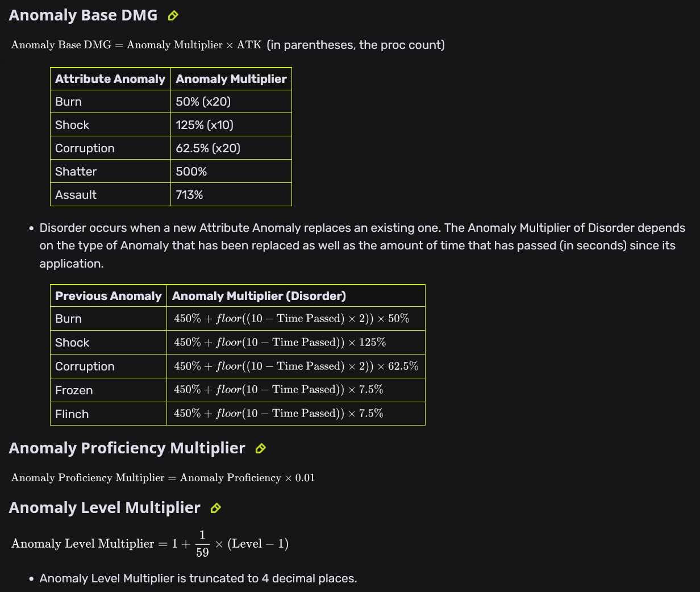Click the edit pencil beside Anomaly Base DMG
This screenshot has width=700, height=592.
(173, 16)
